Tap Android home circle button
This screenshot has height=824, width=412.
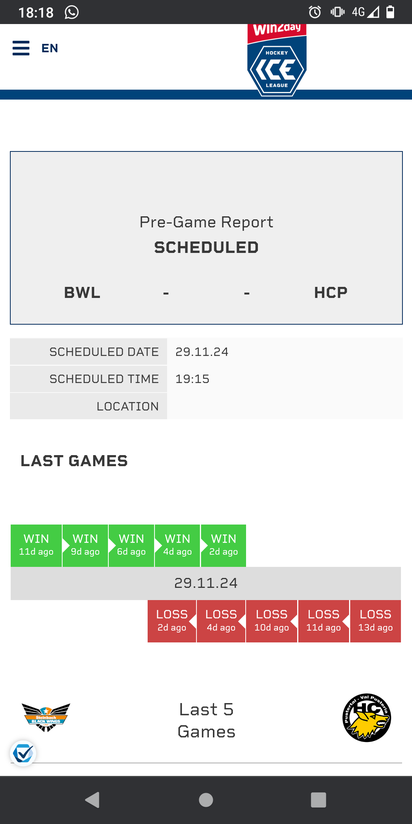click(x=206, y=800)
